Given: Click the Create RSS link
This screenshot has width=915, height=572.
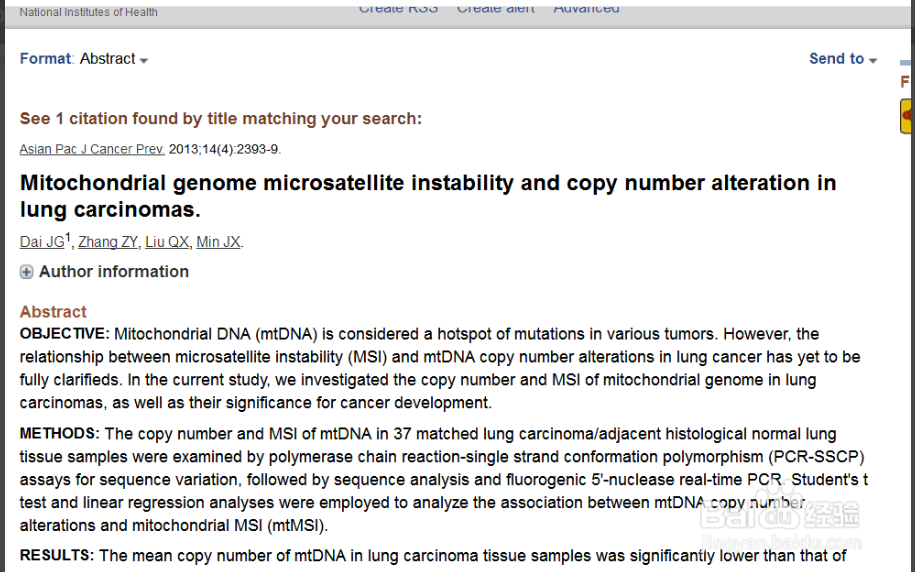Looking at the screenshot, I should (x=398, y=9).
